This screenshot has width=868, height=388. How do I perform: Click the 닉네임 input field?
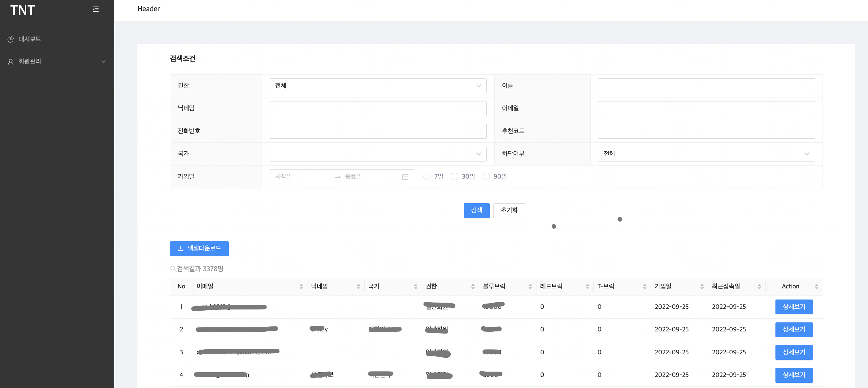pyautogui.click(x=377, y=108)
